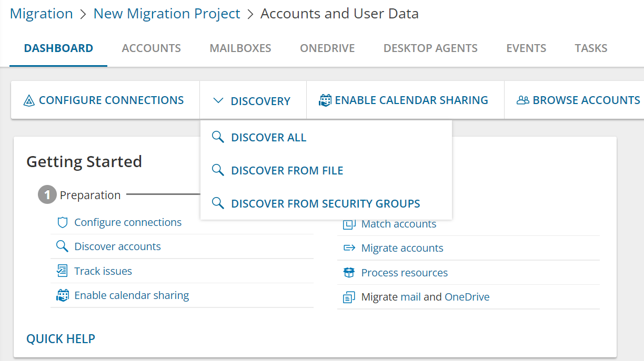Click the gift icon next to Process resources

point(348,272)
